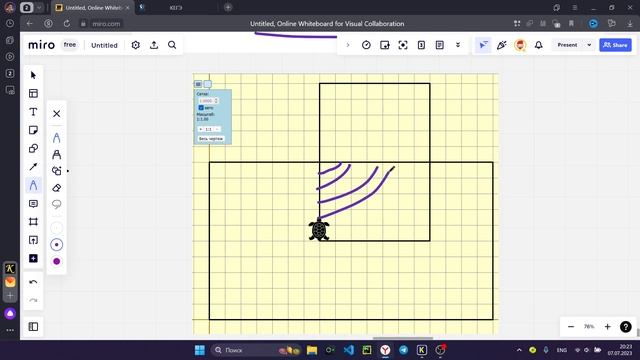
Task: Click the zoom percentage value
Action: (x=589, y=327)
